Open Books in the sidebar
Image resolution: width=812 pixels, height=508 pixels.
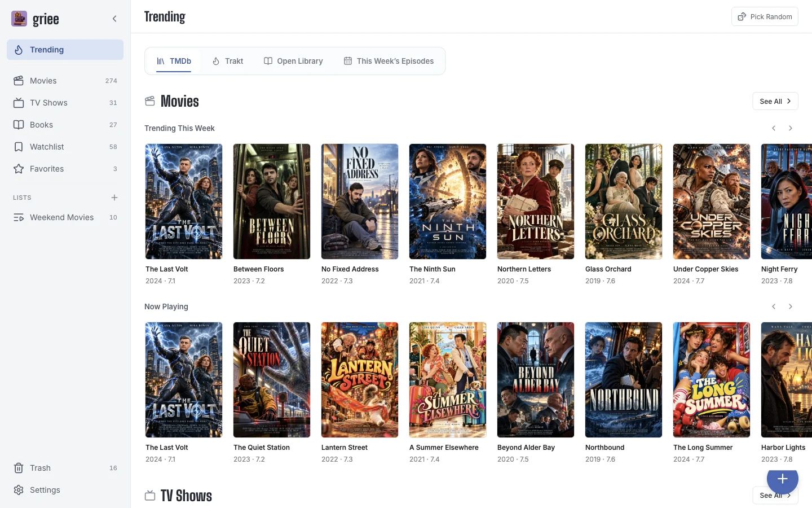[65, 125]
